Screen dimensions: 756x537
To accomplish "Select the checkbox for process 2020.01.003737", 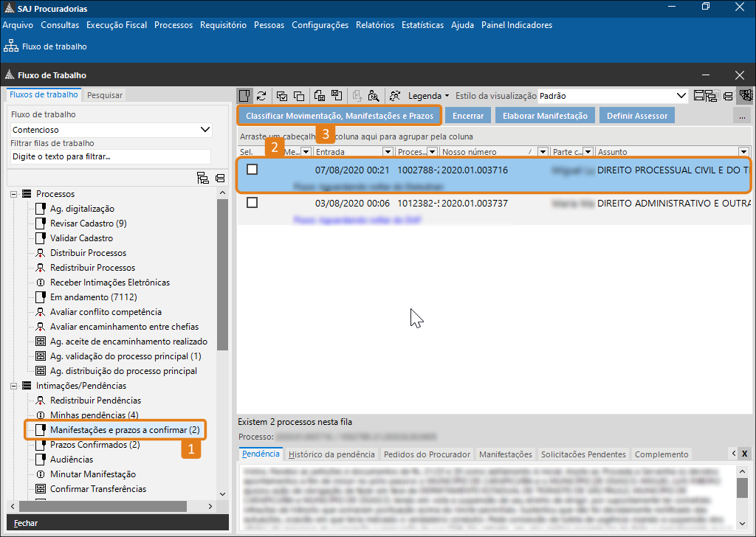I will (252, 203).
